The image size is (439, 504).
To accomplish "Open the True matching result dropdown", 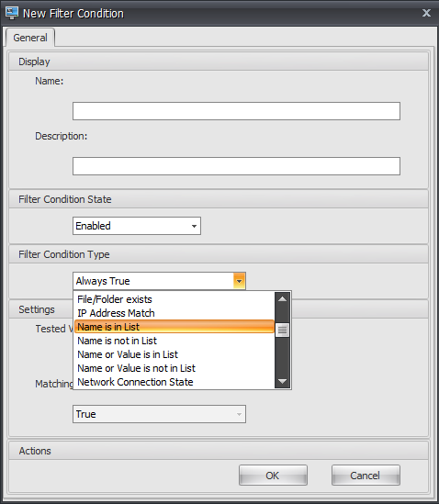I will (159, 414).
